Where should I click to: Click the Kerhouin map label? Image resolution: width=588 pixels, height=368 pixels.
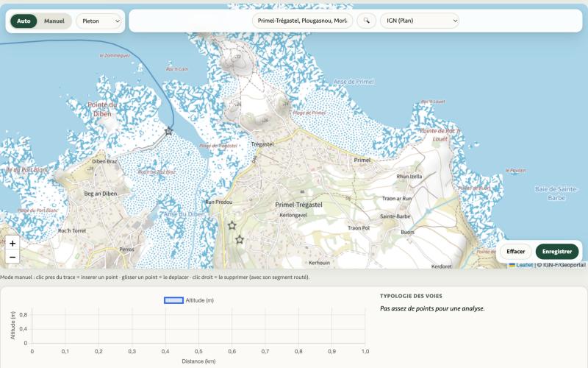(319, 263)
